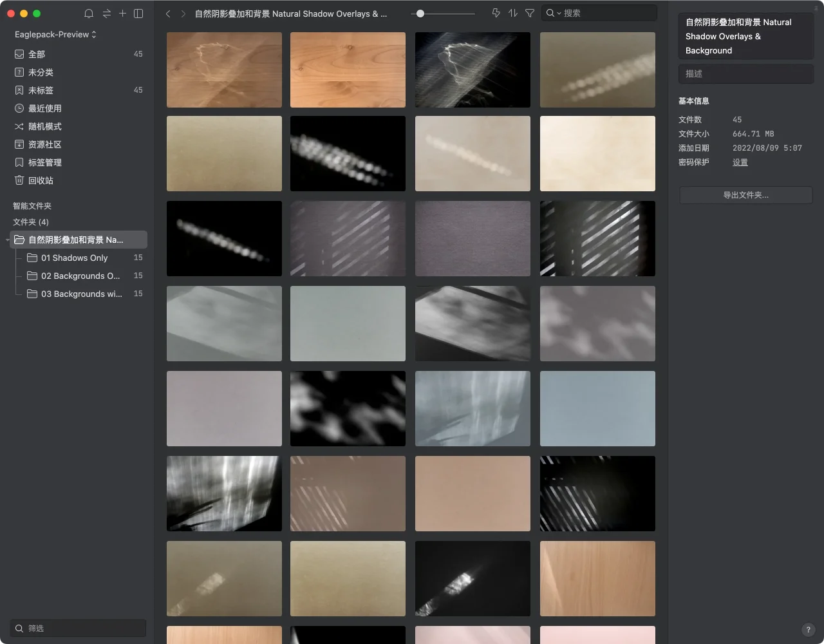Screen dimensions: 824x644
Task: Click the plus add icon in sidebar header
Action: (122, 13)
